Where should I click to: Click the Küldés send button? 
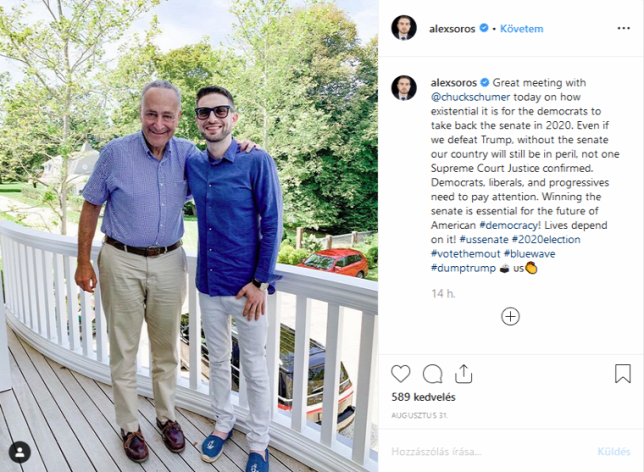(x=614, y=452)
